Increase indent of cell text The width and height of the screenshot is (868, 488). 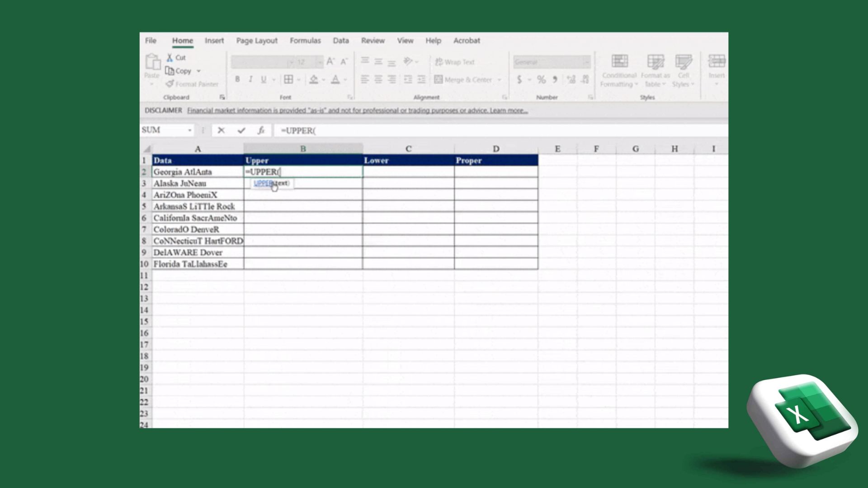tap(421, 80)
